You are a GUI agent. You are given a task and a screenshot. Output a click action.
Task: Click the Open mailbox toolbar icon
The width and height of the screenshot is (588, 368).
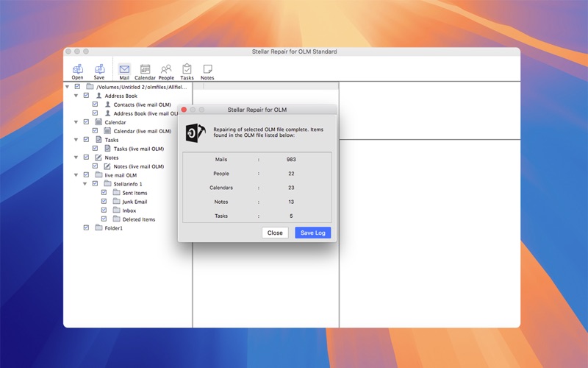[78, 69]
